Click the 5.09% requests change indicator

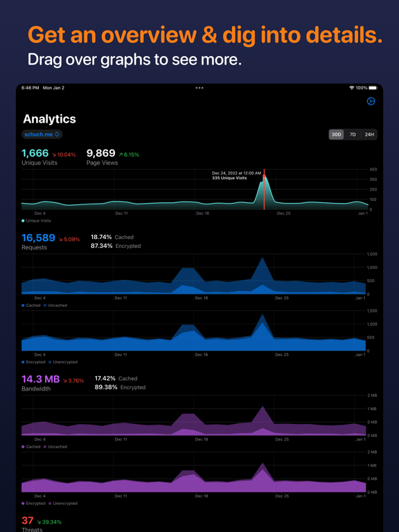pyautogui.click(x=69, y=240)
